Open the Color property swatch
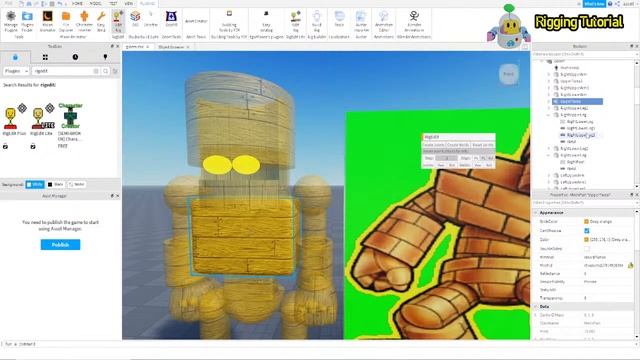 coord(587,240)
